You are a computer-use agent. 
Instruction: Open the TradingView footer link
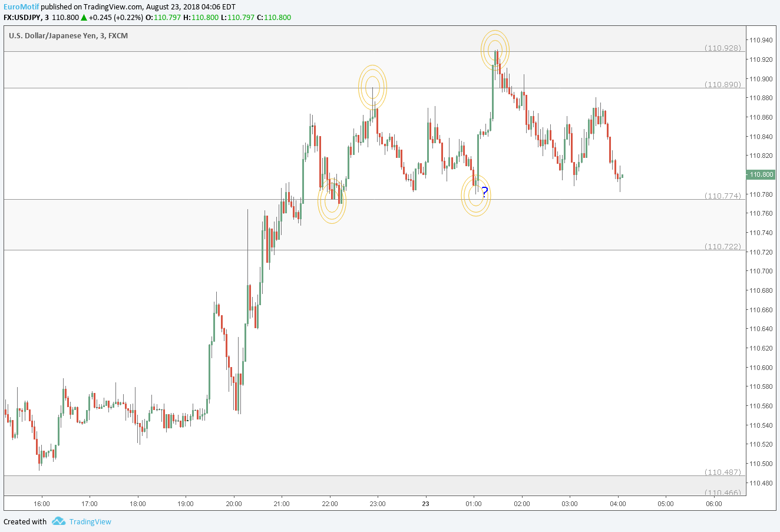(x=90, y=521)
